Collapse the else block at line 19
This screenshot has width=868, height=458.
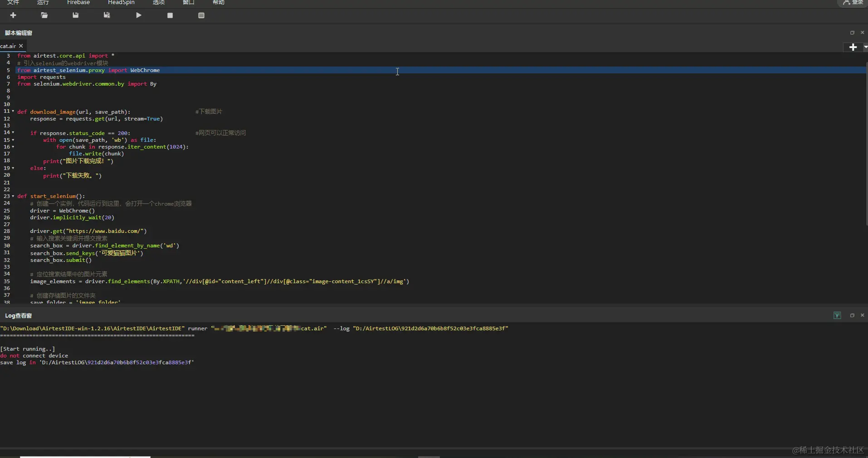(13, 168)
